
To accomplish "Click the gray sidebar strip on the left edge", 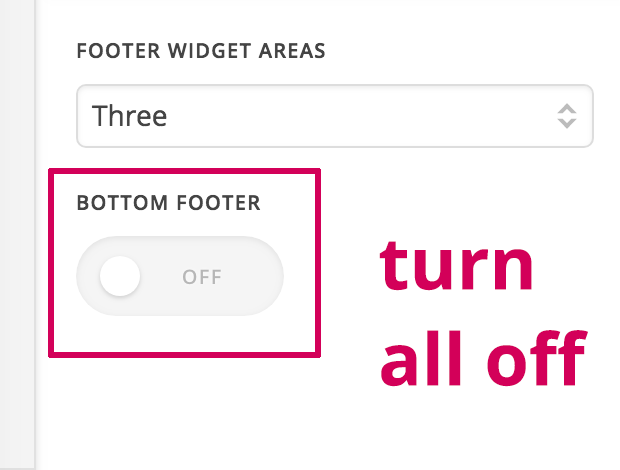I will pyautogui.click(x=17, y=235).
